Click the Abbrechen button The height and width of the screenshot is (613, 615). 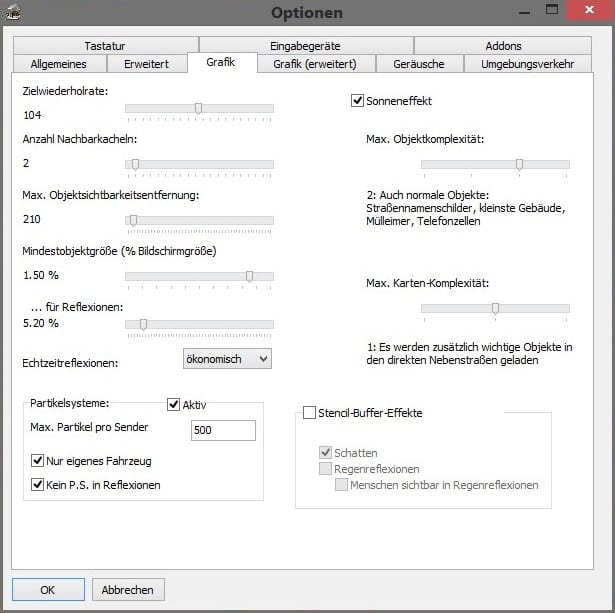(x=128, y=590)
